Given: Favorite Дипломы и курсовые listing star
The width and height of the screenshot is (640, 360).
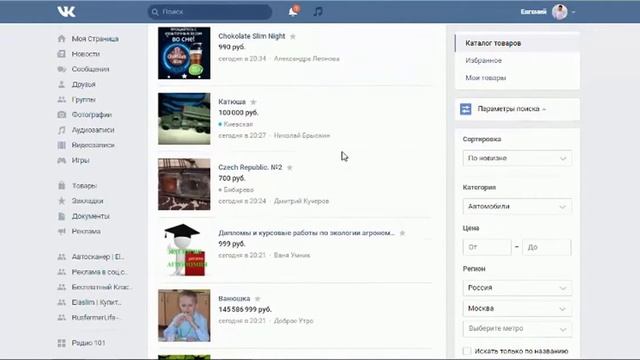Looking at the screenshot, I should 402,233.
